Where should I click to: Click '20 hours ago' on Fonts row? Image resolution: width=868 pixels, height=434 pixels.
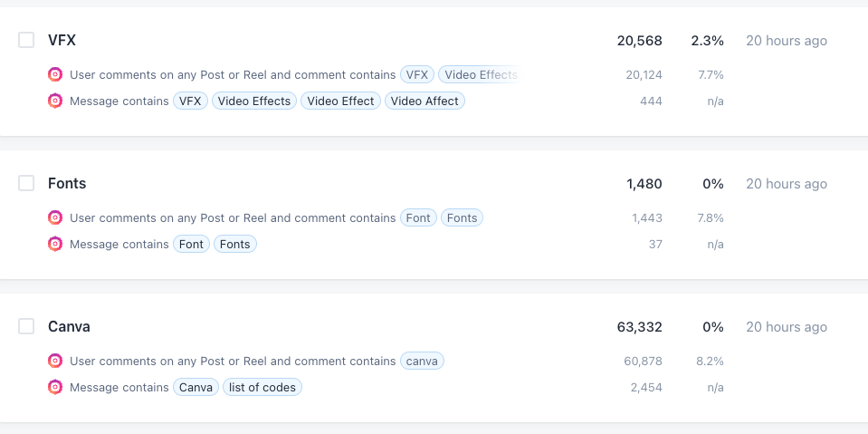click(x=787, y=184)
